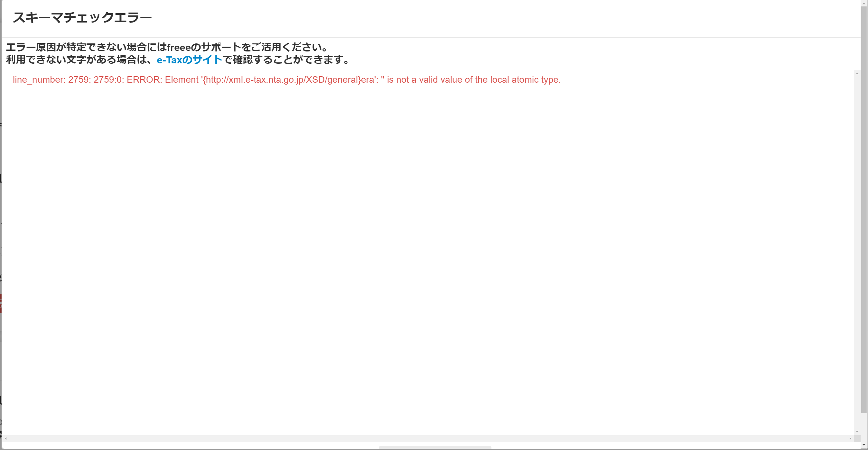Click the スキーマチェックエラー dialog title

[x=82, y=17]
